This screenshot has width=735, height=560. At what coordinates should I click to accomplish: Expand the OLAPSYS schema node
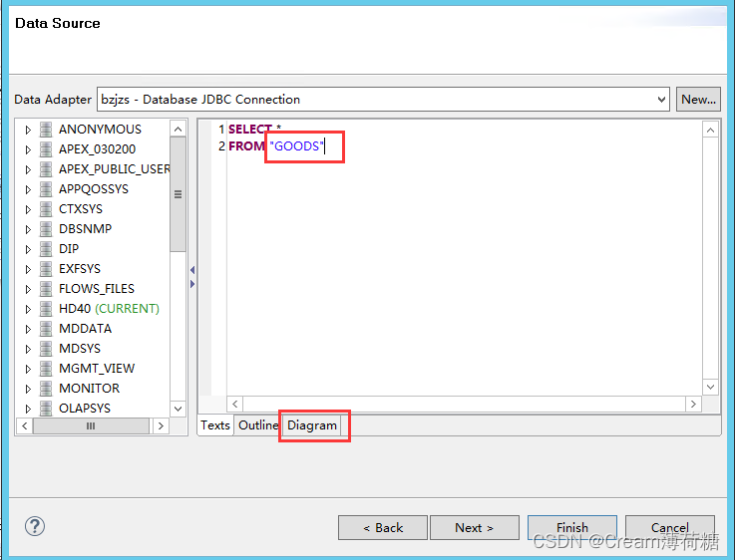pos(28,409)
